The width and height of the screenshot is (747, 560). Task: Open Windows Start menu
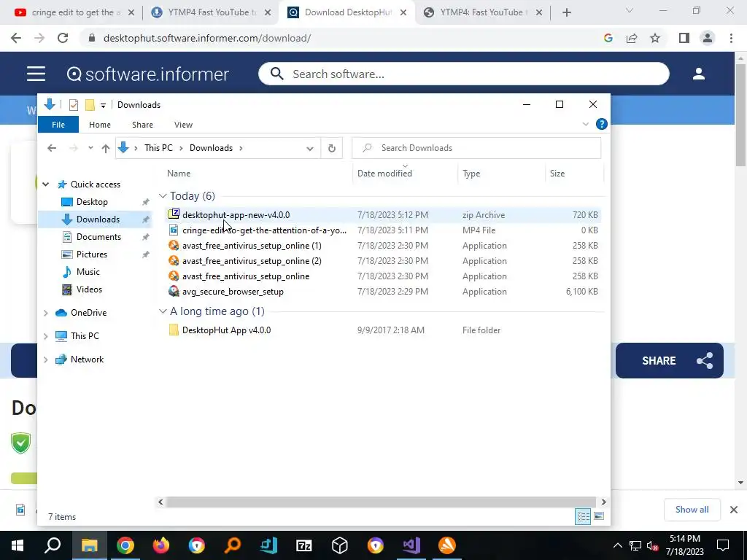pos(18,545)
